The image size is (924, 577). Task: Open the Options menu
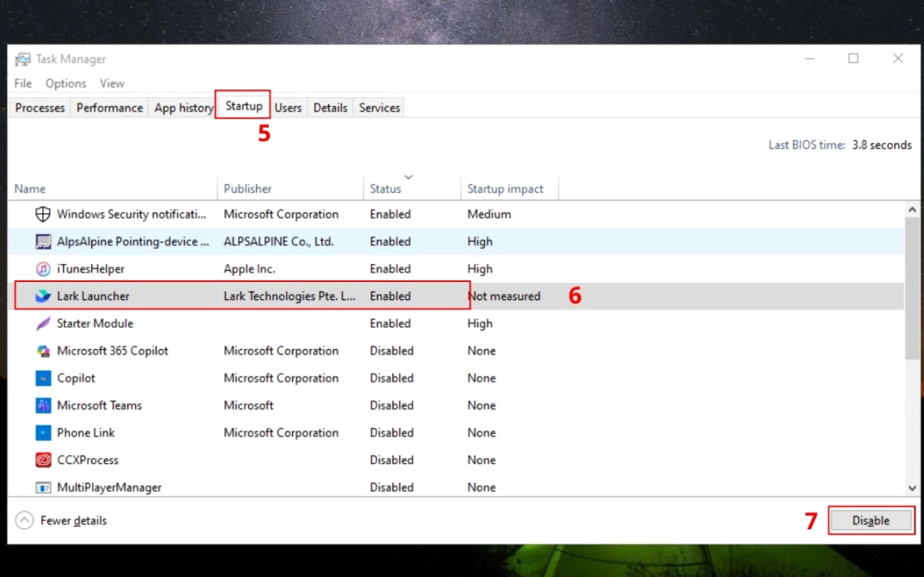pyautogui.click(x=65, y=83)
